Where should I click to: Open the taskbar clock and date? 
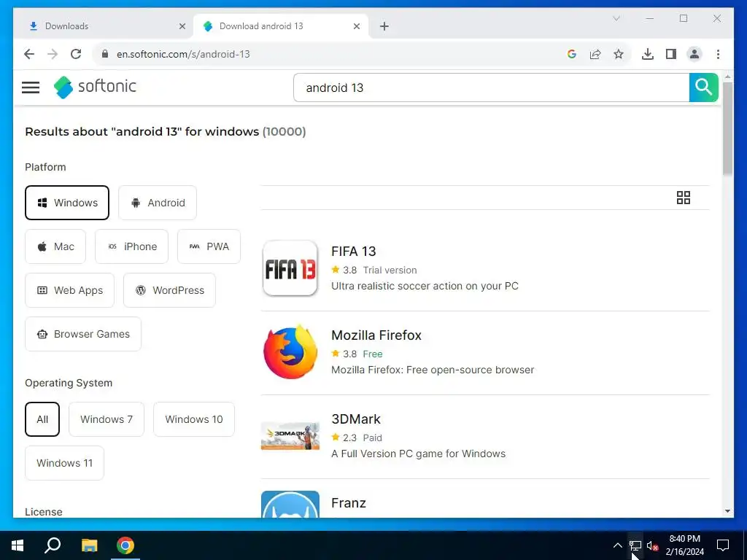(x=684, y=545)
